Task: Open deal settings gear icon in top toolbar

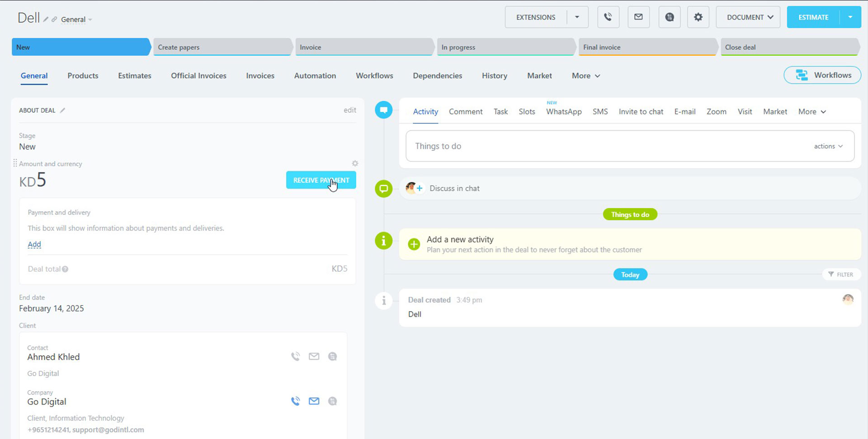Action: [x=698, y=17]
